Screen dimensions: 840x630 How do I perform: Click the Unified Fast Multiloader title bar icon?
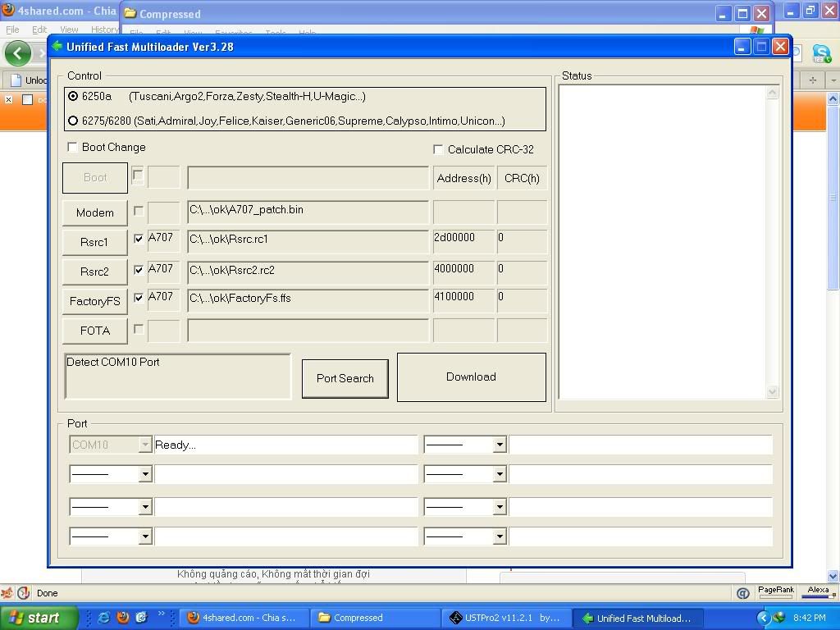57,47
